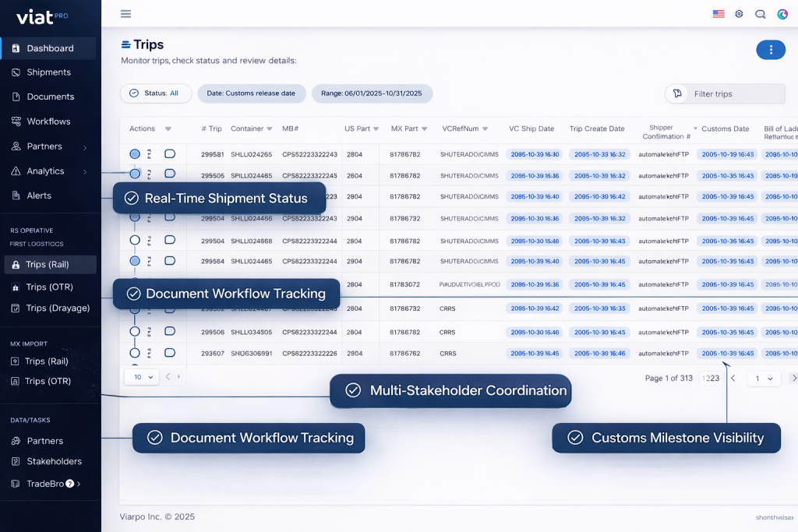
Task: Expand the Analytics submenu in the sidebar
Action: [x=84, y=171]
